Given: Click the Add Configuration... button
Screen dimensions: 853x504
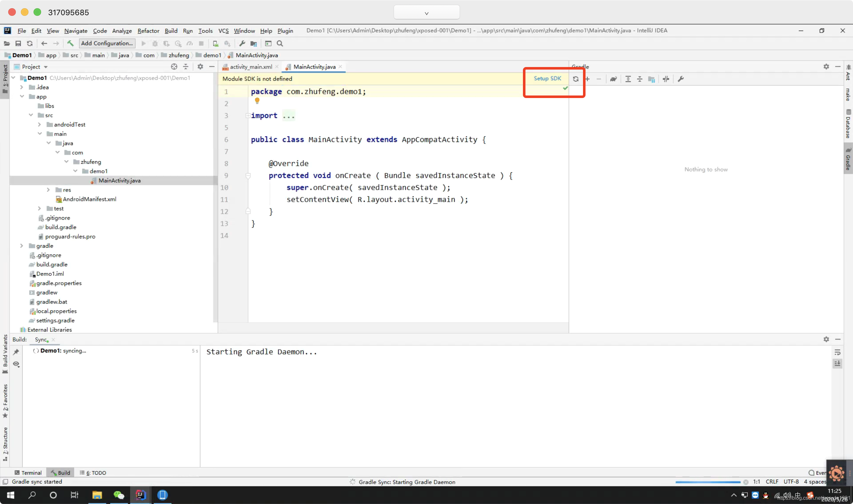Looking at the screenshot, I should click(107, 43).
